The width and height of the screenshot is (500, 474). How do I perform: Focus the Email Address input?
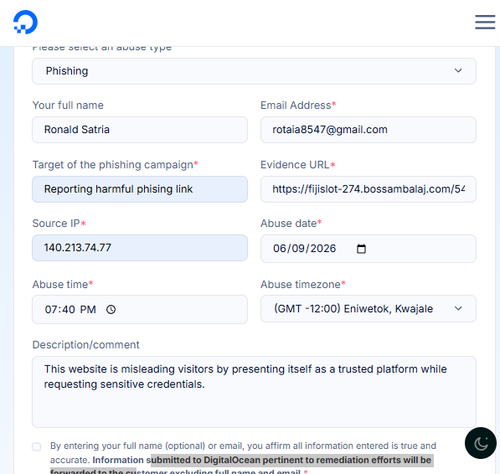tap(368, 130)
